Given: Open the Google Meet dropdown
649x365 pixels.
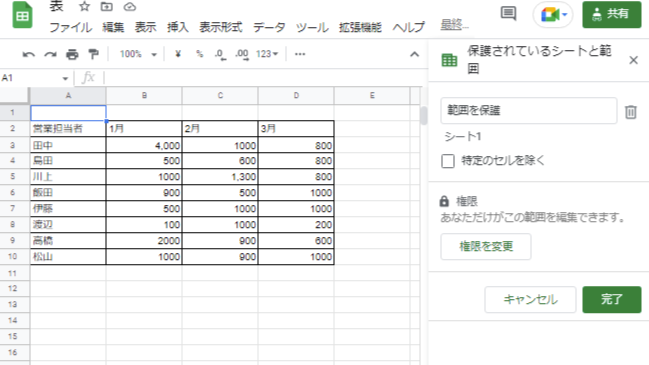Looking at the screenshot, I should pyautogui.click(x=565, y=14).
